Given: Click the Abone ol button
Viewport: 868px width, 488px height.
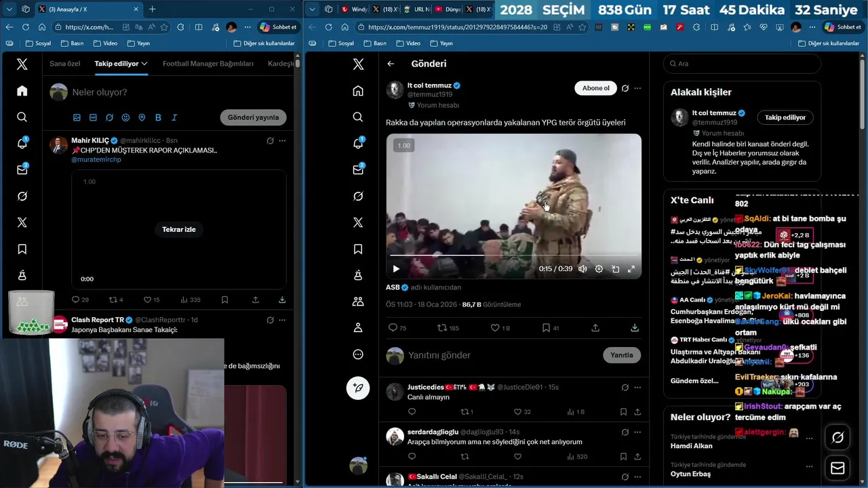Looking at the screenshot, I should coord(596,88).
